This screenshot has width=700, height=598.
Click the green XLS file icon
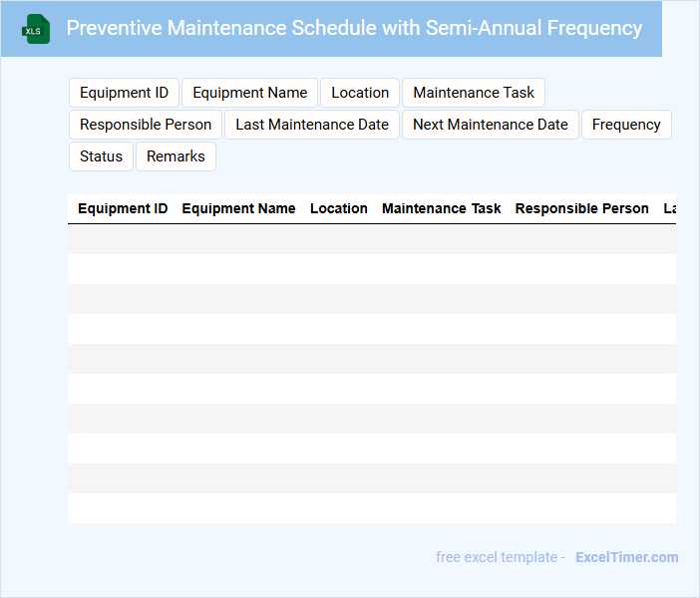pyautogui.click(x=36, y=29)
